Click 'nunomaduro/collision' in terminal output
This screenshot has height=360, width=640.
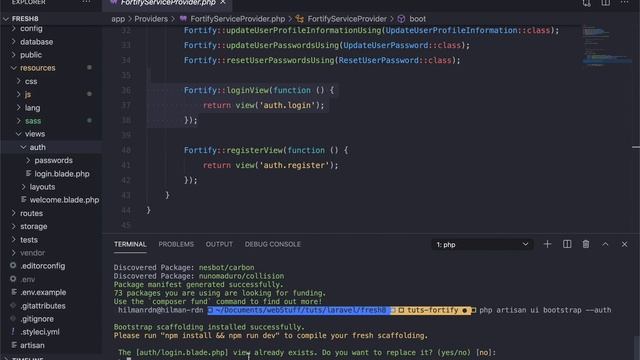[241, 276]
